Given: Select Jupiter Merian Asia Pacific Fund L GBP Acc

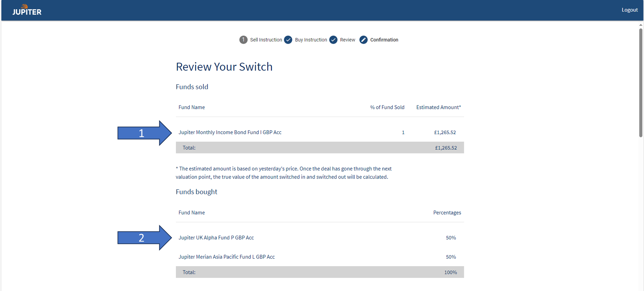Looking at the screenshot, I should point(227,257).
